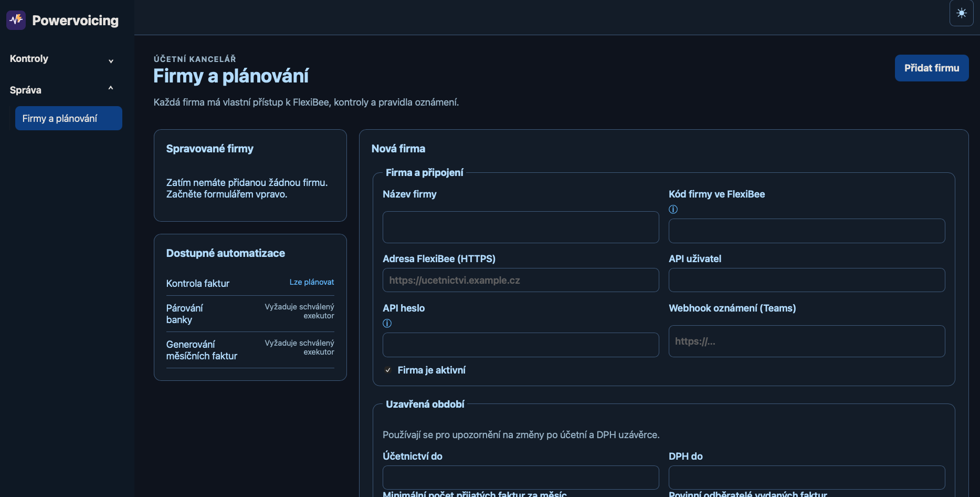Focus the Účetnictví do date field
The image size is (980, 497).
tap(521, 478)
